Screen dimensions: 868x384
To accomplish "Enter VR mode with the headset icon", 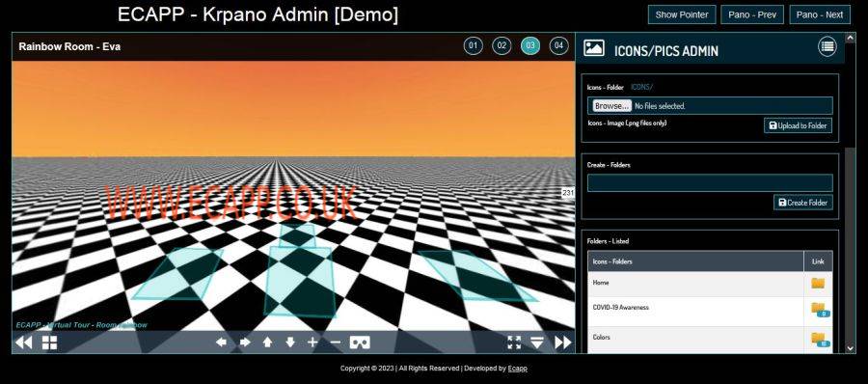I will pos(360,343).
